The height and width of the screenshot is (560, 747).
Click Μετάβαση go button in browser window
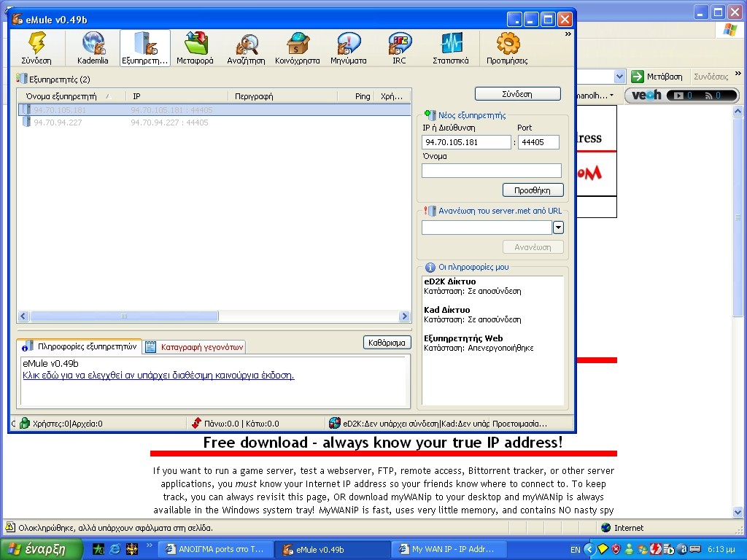click(x=657, y=76)
